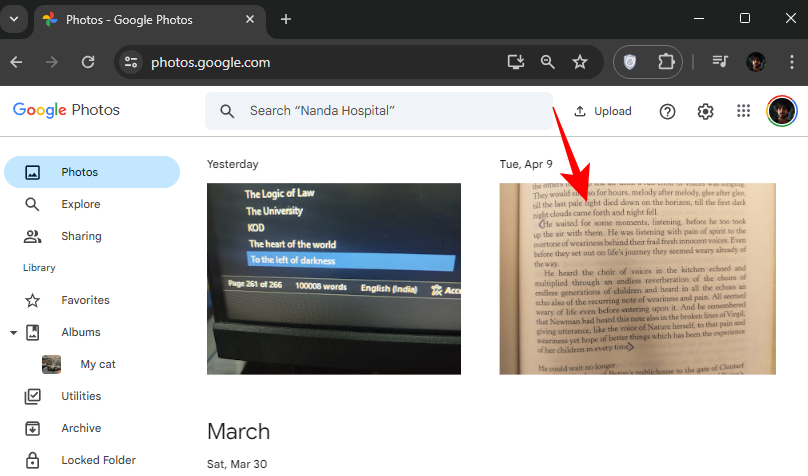Open the Extensions puzzle icon
808x476 pixels.
(x=666, y=62)
